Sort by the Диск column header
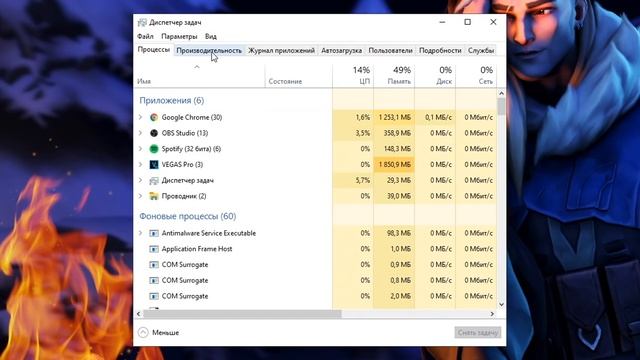 tap(435, 76)
